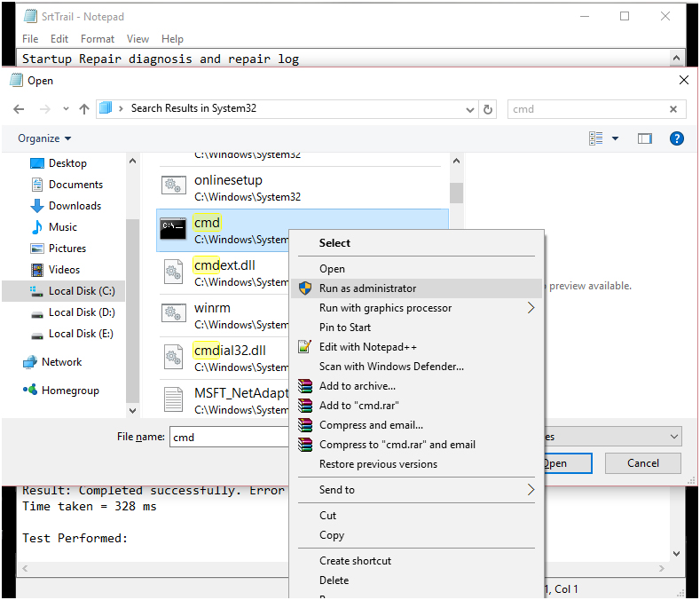Screen dimensions: 700x600
Task: Expand the view options dropdown arrow
Action: [x=616, y=138]
